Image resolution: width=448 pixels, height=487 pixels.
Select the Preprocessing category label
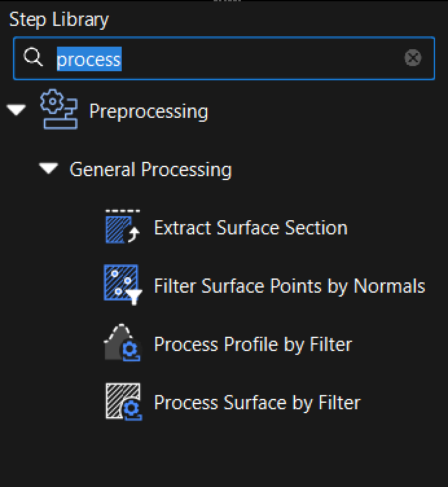(148, 111)
